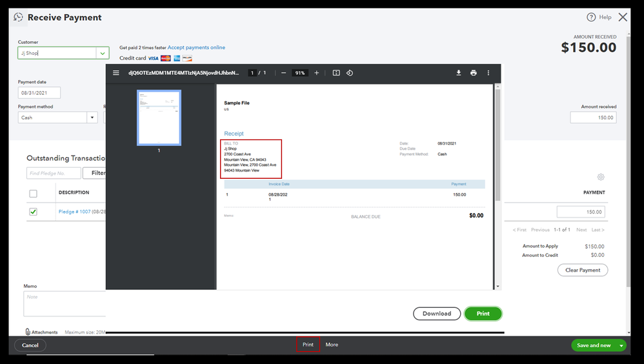
Task: Click the fit to page icon
Action: [x=336, y=73]
